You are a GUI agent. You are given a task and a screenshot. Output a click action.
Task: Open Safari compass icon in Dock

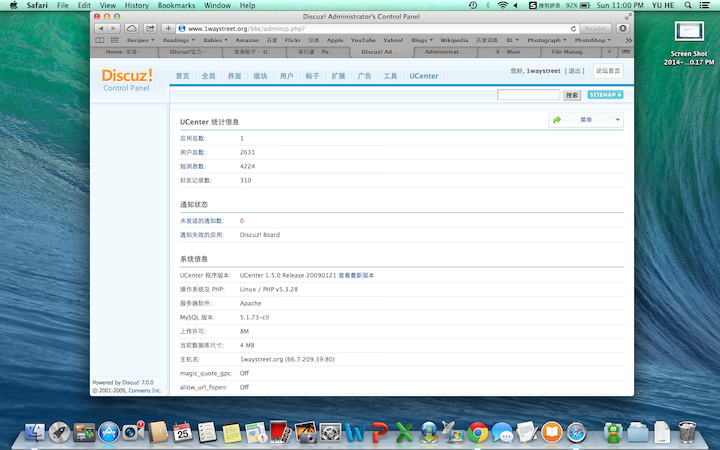pos(576,433)
